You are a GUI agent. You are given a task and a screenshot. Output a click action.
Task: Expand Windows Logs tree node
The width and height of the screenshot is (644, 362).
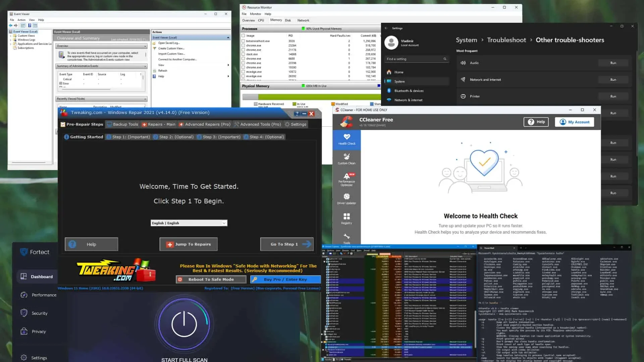pyautogui.click(x=11, y=40)
